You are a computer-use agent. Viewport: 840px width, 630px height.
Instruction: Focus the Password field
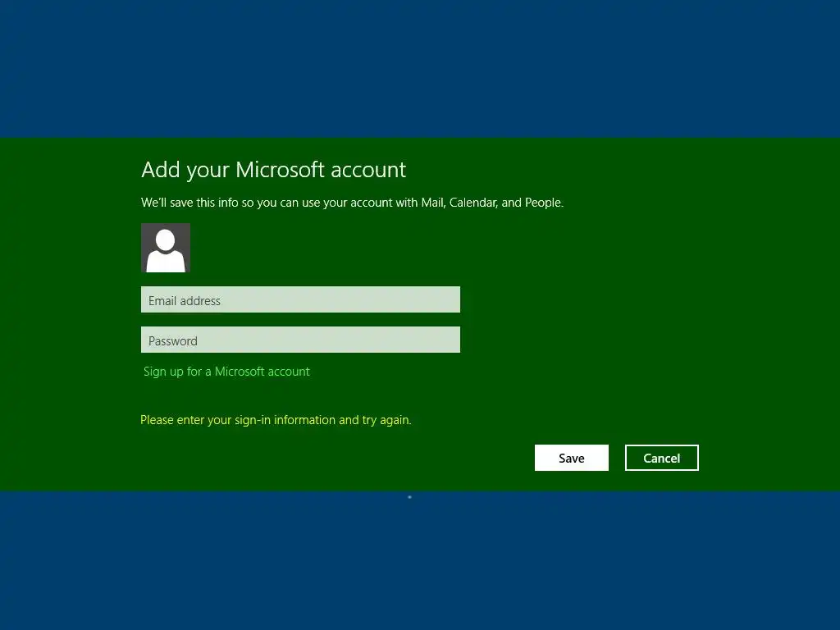[x=300, y=340]
